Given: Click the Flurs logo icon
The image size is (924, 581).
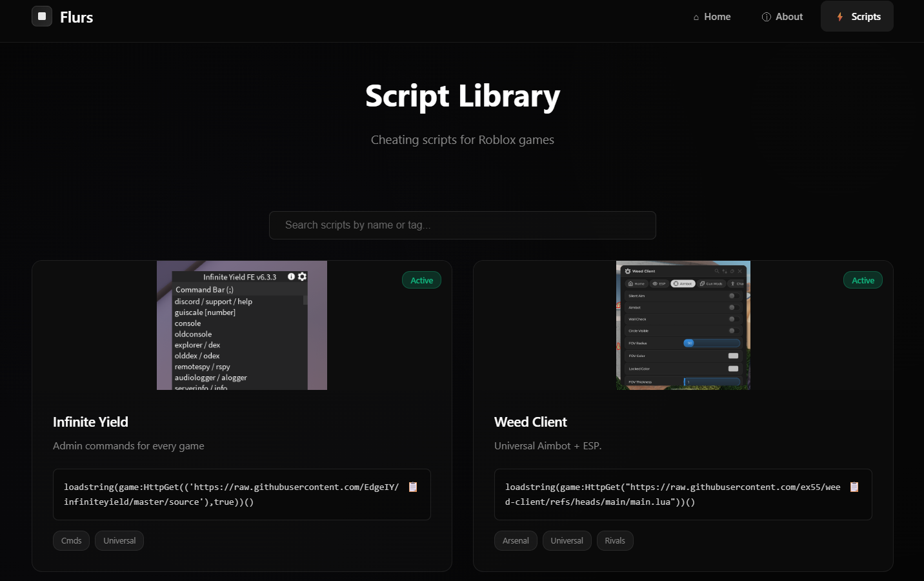Looking at the screenshot, I should pos(42,16).
